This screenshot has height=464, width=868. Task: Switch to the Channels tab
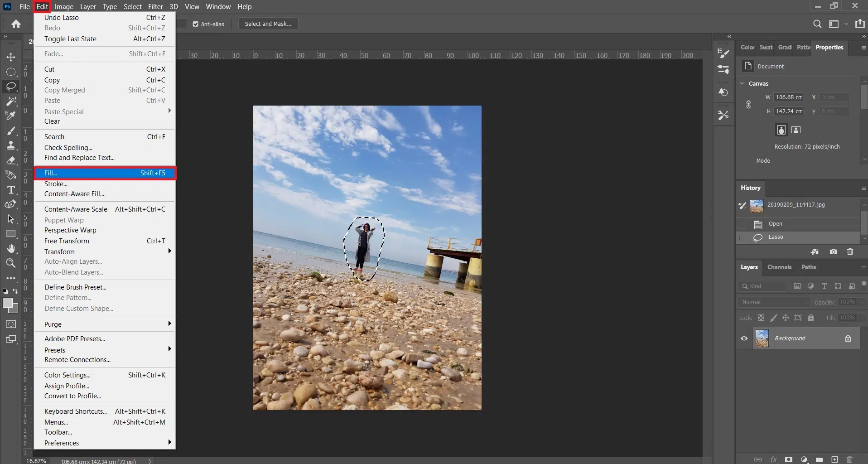pos(779,267)
